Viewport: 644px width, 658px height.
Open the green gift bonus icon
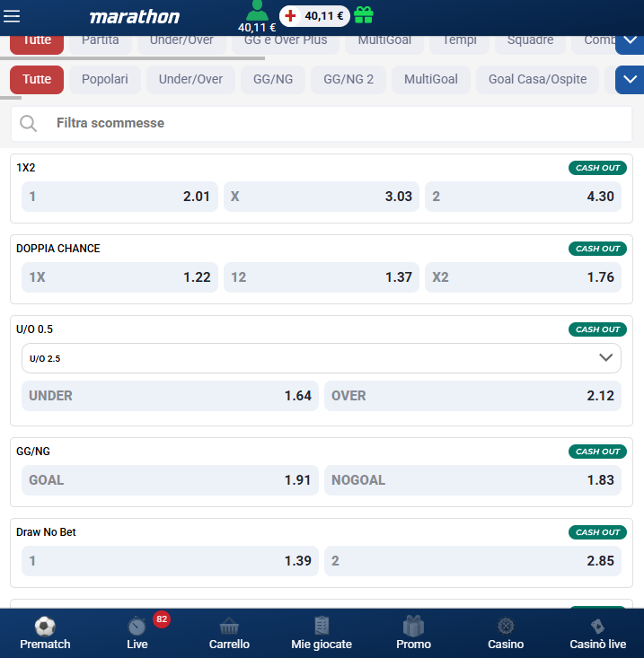364,15
